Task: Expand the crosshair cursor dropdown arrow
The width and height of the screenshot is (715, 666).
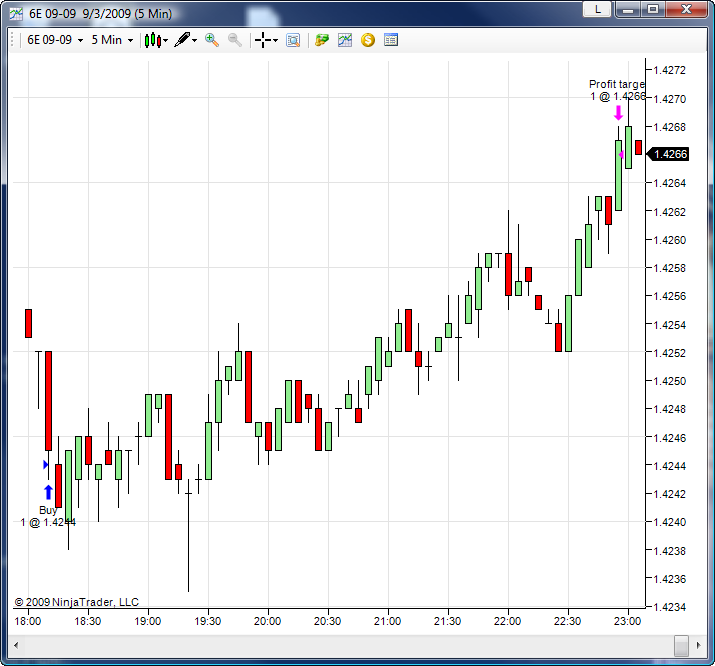Action: 275,41
